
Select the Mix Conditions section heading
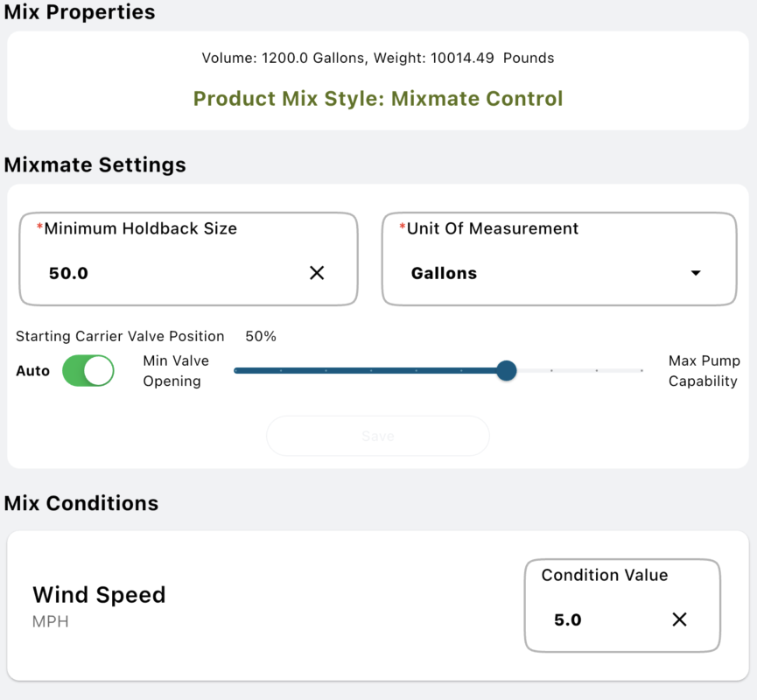(x=81, y=503)
